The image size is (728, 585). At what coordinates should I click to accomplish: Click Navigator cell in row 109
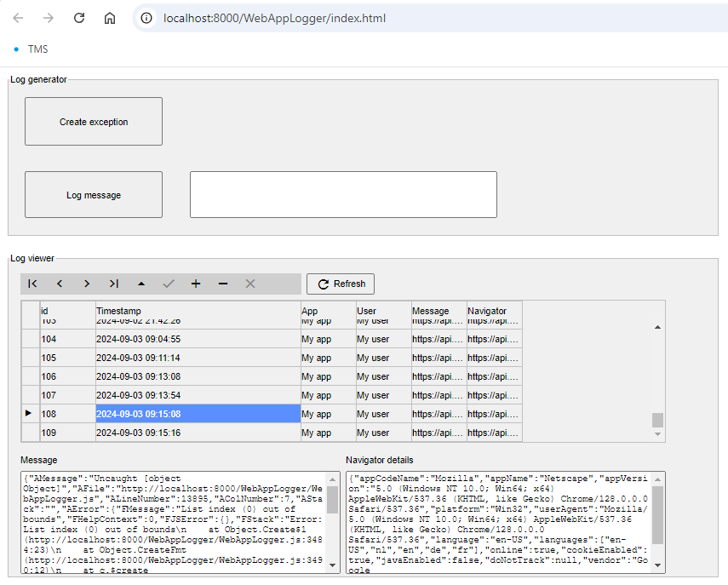pos(495,433)
